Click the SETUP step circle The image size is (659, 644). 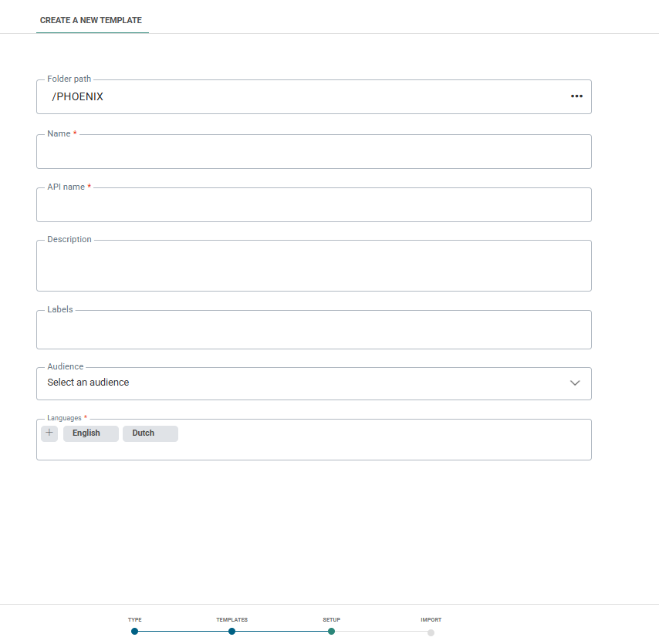pos(331,632)
